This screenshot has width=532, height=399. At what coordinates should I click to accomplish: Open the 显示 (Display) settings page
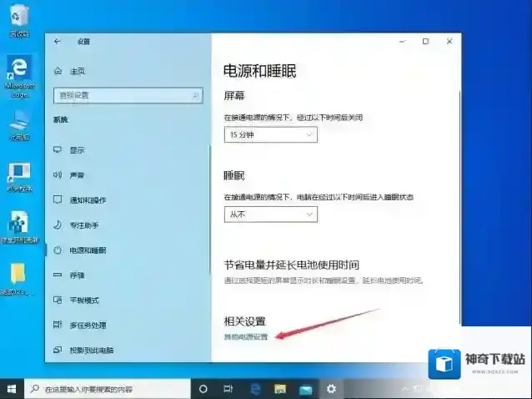tap(77, 150)
